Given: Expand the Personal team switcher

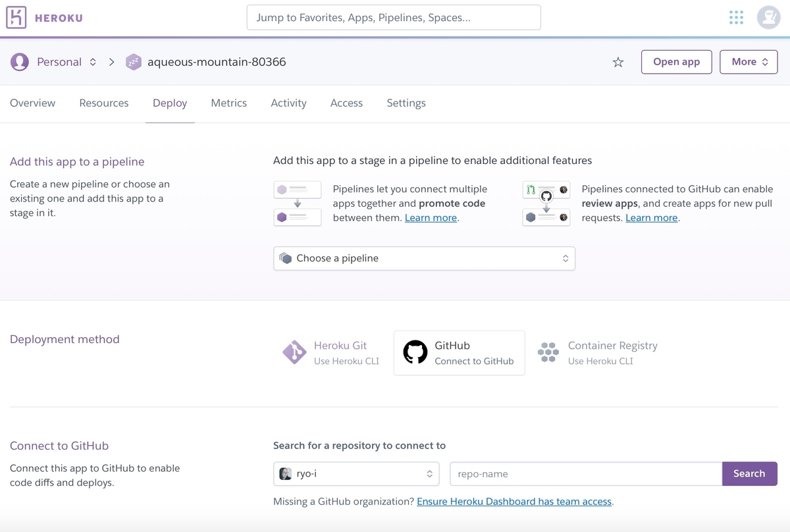Looking at the screenshot, I should 93,62.
